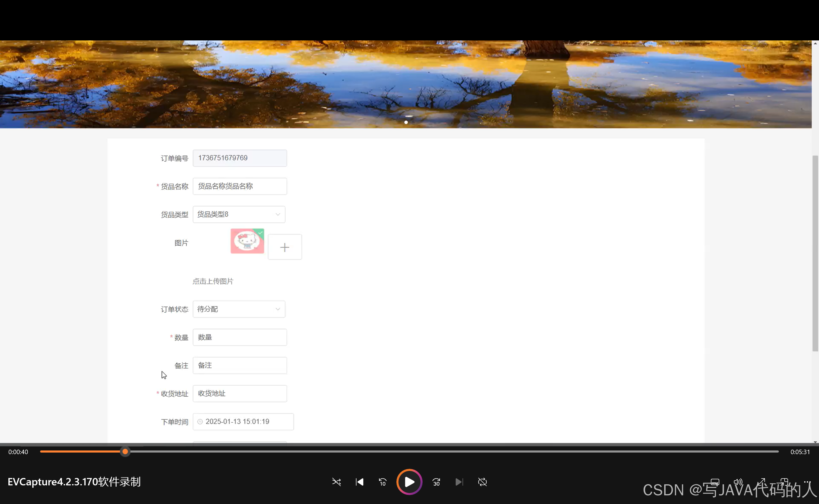Viewport: 819px width, 504px height.
Task: Open the 下单时间 date-time picker
Action: [243, 422]
